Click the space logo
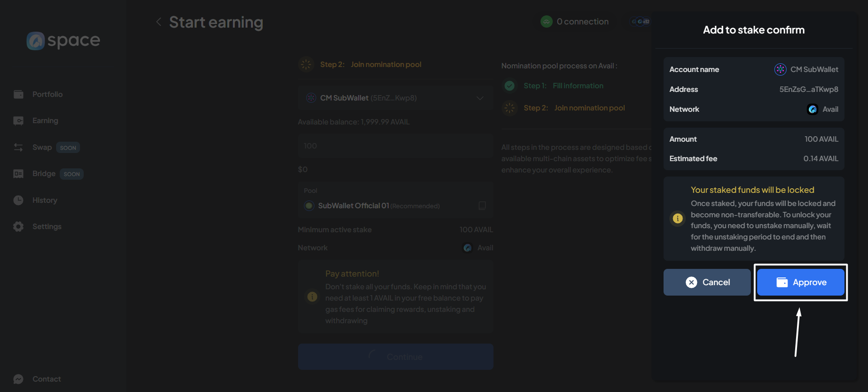 point(63,41)
